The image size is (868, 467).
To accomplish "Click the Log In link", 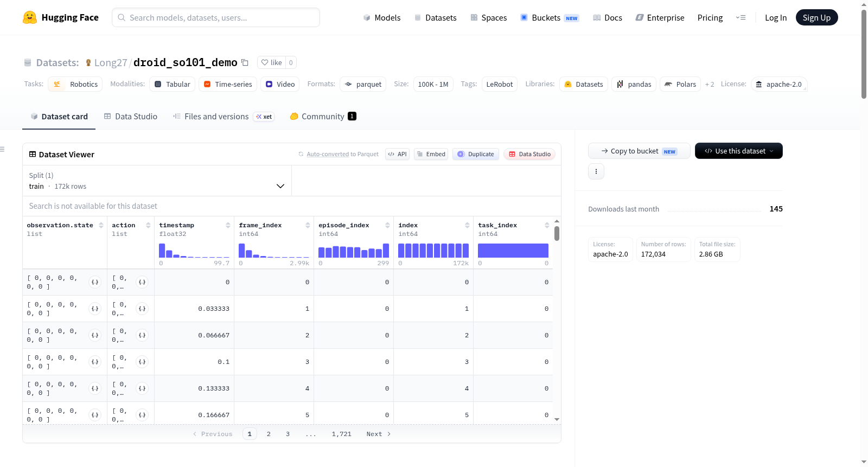I will click(x=776, y=18).
